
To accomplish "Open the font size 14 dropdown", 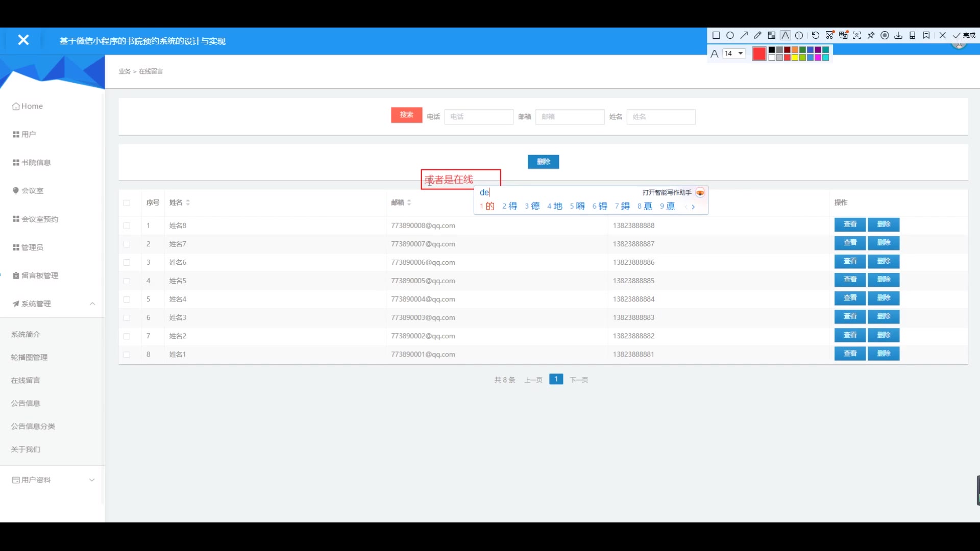I will point(734,54).
